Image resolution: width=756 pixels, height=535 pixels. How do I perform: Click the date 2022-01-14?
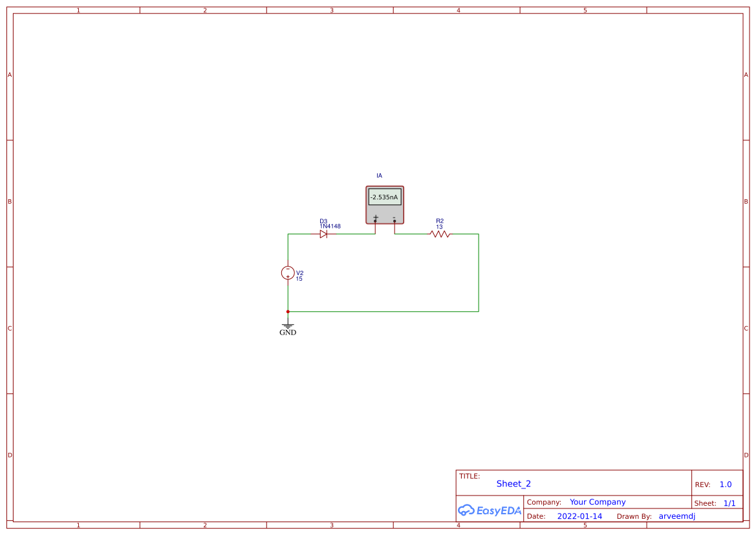(579, 516)
